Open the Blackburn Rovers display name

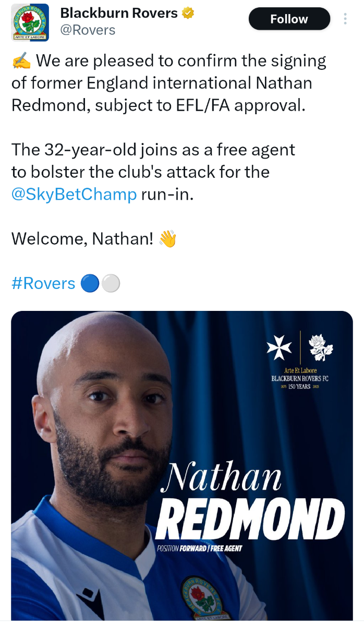[x=119, y=13]
